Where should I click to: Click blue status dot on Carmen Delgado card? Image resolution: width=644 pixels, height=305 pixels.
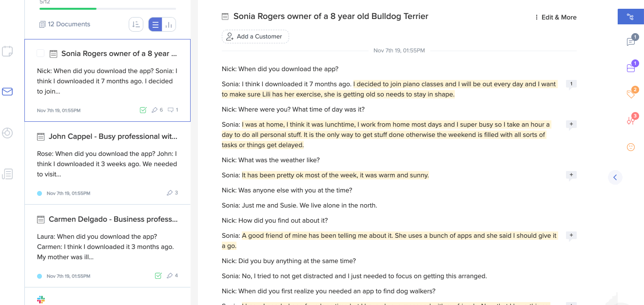pyautogui.click(x=39, y=276)
